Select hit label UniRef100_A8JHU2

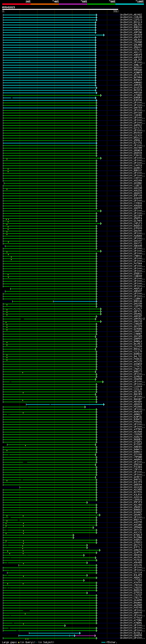(131, 15)
